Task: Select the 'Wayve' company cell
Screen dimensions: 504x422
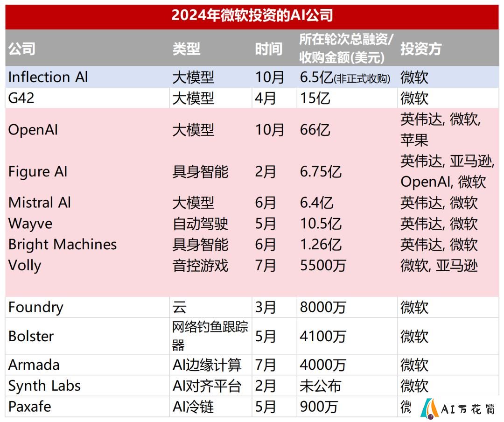Action: (30, 224)
